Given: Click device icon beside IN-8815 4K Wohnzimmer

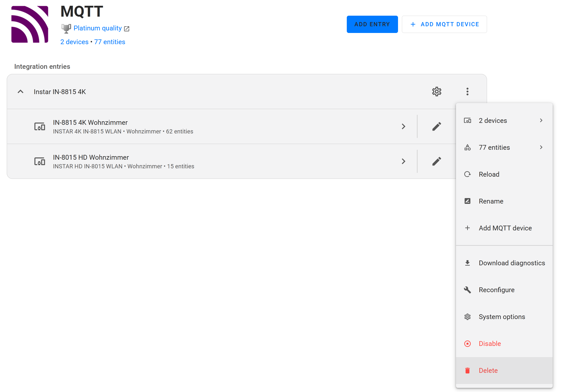Looking at the screenshot, I should (40, 126).
